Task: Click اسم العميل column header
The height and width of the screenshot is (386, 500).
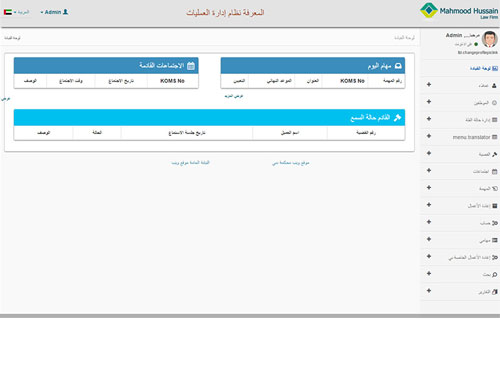Action: [290, 133]
